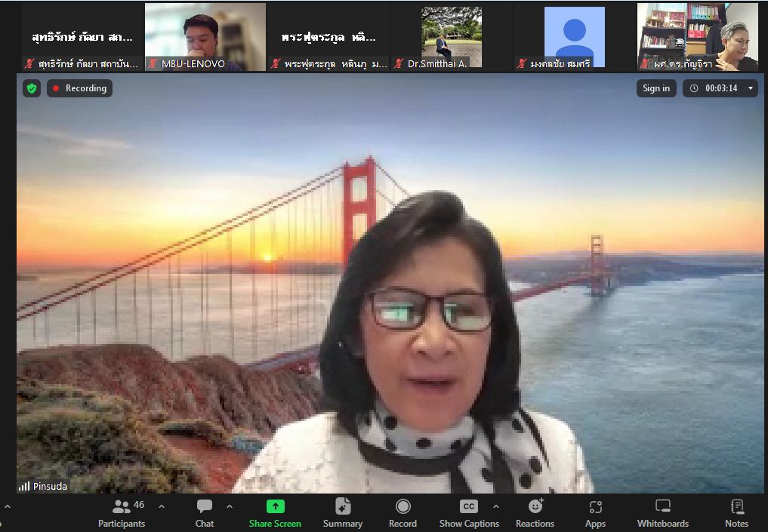Open the Notes panel
The height and width of the screenshot is (532, 768).
point(736,512)
